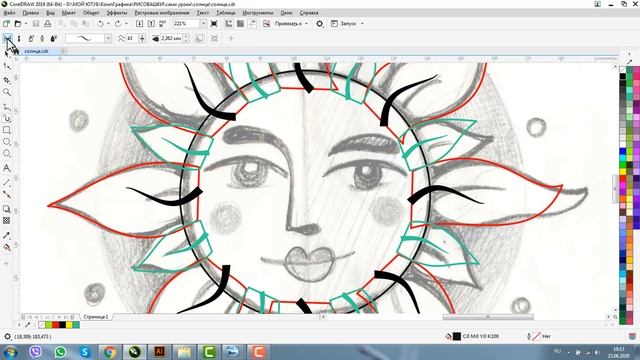Screen dimensions: 640x360
Task: Select the Color Eyedropper tool
Action: (x=7, y=236)
